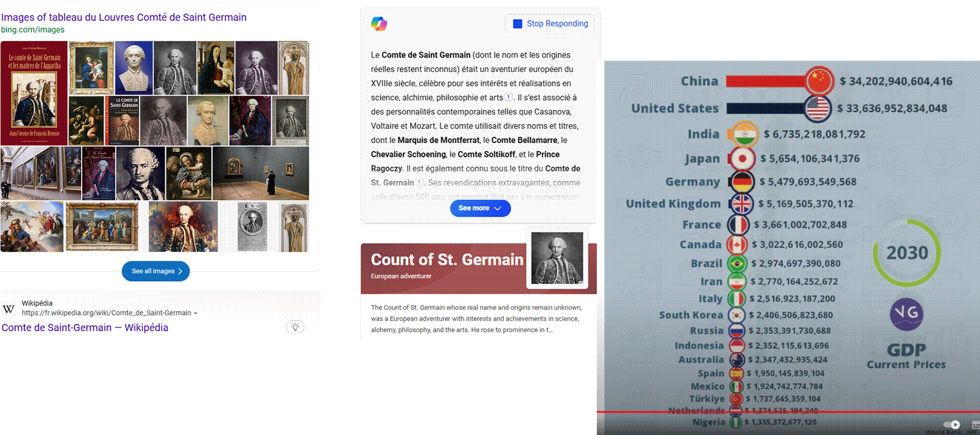Click the 'GDP Current Prices' label
This screenshot has width=980, height=435.
coord(906,356)
